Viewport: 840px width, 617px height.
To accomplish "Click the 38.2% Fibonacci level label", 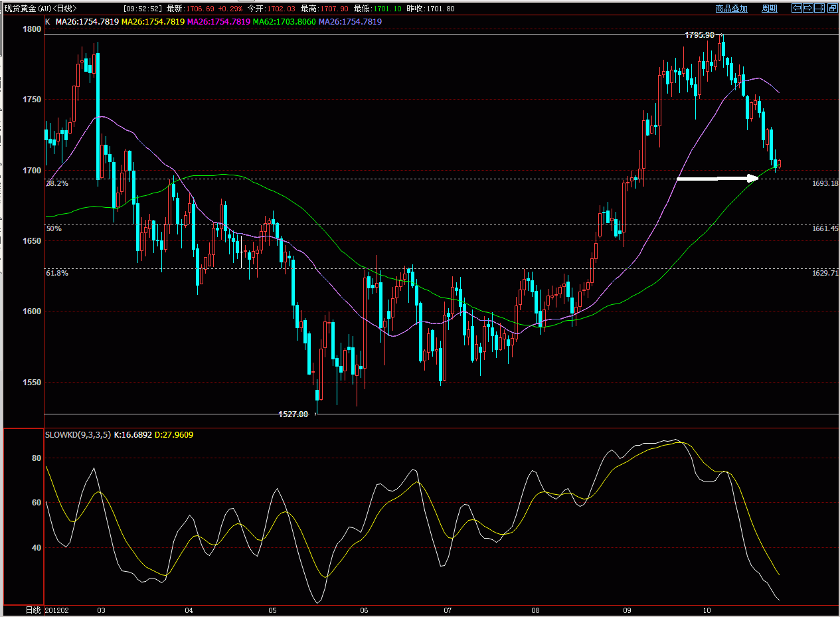I will (x=56, y=183).
